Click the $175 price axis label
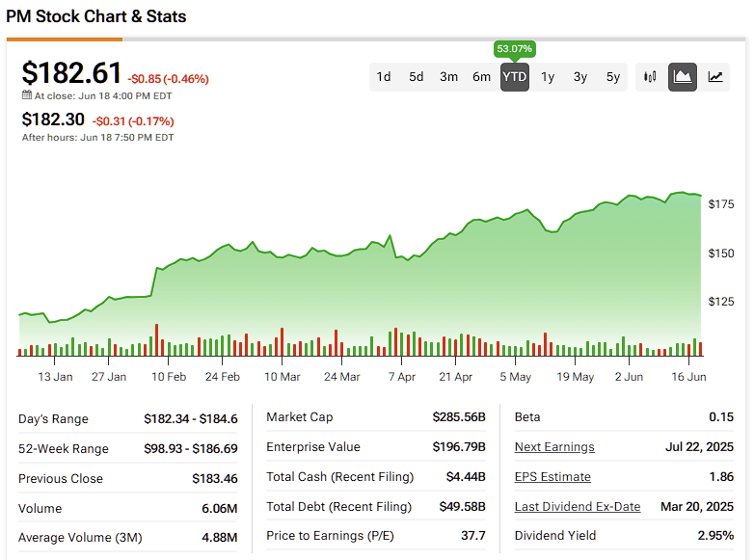The height and width of the screenshot is (560, 754). coord(721,204)
